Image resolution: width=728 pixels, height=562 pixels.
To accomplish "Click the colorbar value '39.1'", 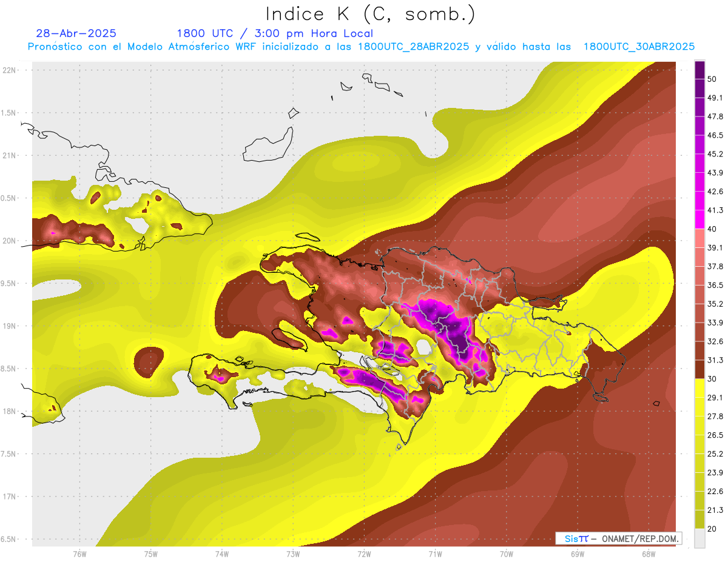I will point(715,248).
